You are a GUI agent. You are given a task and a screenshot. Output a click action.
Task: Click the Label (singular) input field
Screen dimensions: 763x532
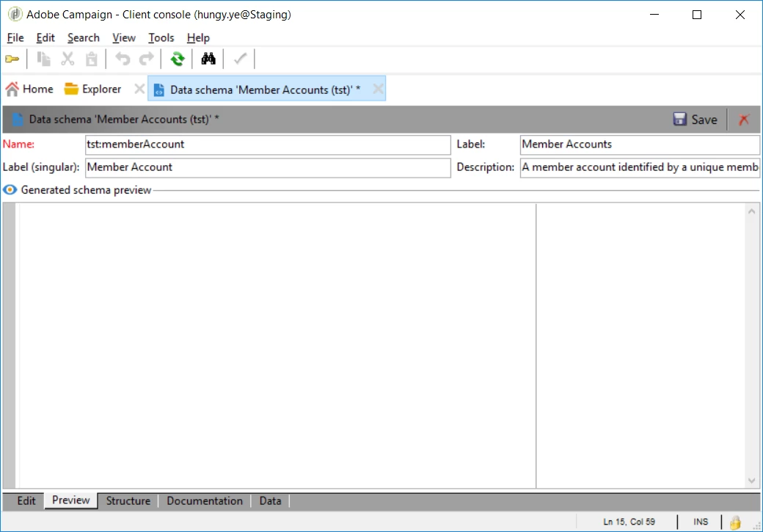point(268,167)
